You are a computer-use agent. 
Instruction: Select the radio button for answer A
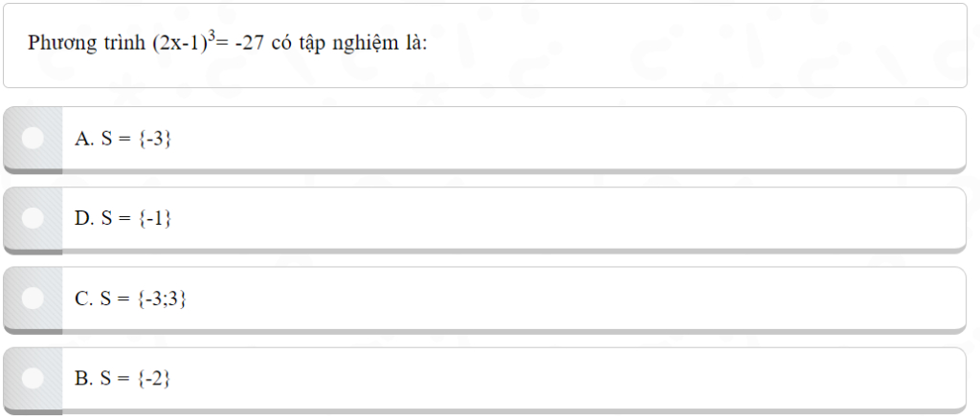tap(33, 138)
